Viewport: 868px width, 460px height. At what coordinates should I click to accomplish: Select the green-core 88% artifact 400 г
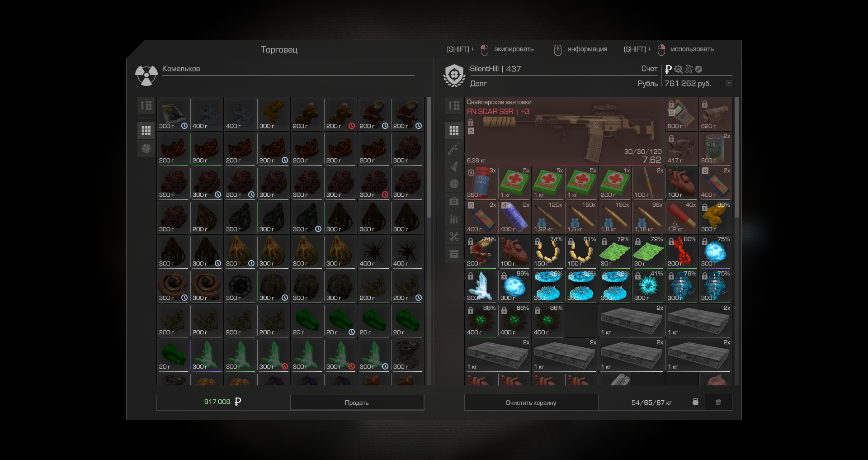pyautogui.click(x=481, y=320)
